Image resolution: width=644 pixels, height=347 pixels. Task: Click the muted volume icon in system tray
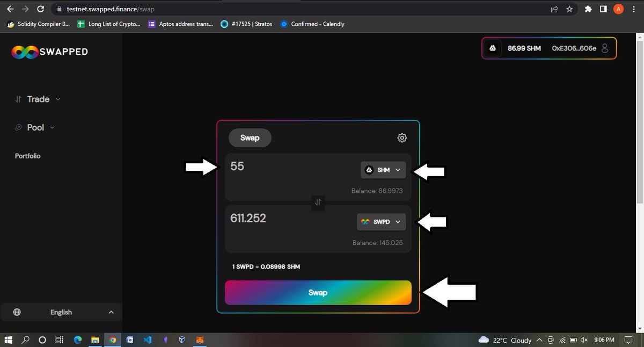pyautogui.click(x=584, y=340)
